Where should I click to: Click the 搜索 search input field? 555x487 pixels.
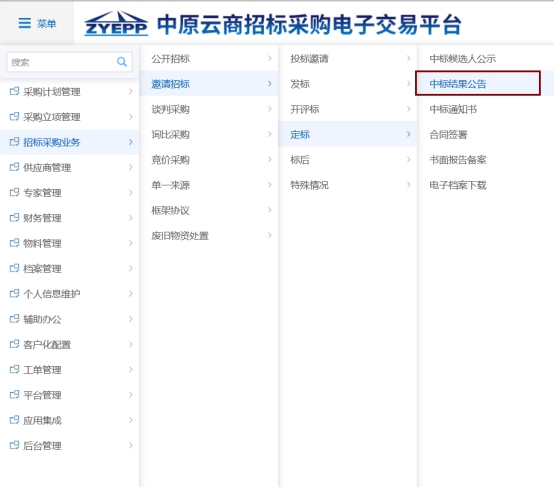click(x=62, y=62)
